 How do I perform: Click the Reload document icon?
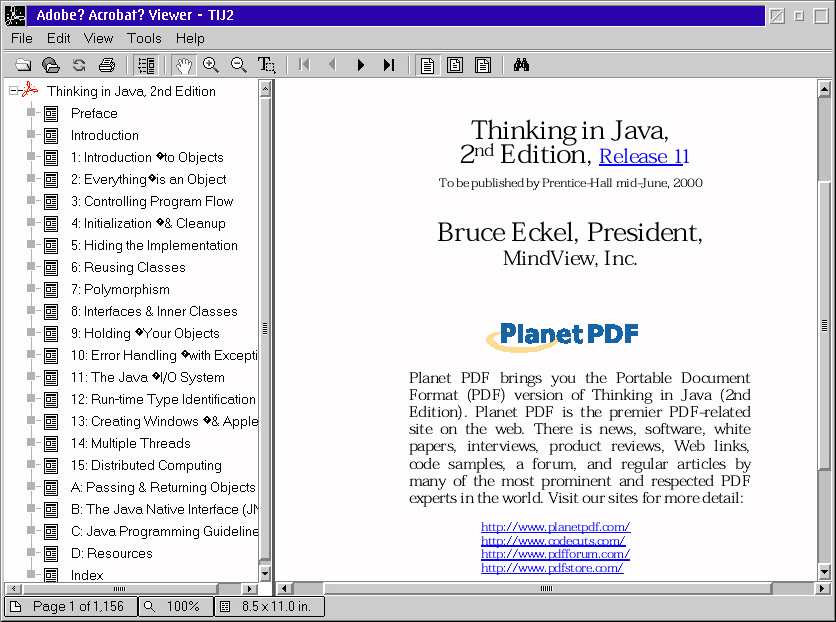point(79,65)
